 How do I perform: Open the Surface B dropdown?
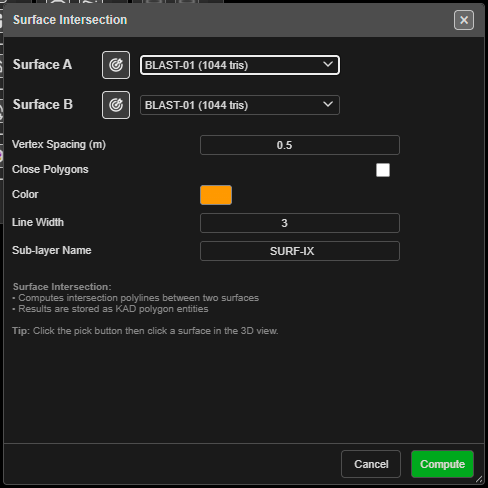tap(240, 105)
